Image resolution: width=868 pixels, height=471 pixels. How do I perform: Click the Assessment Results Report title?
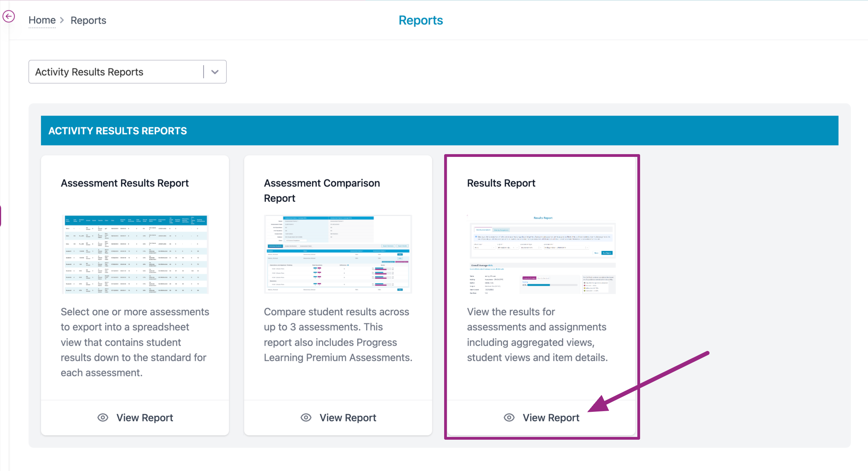point(125,183)
